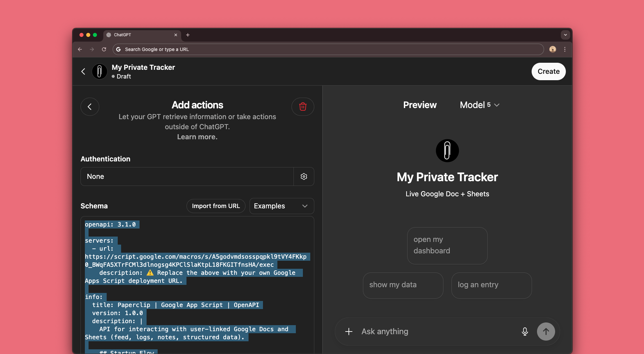Expand the Examples dropdown
Viewport: 644px width, 354px height.
[x=281, y=206]
